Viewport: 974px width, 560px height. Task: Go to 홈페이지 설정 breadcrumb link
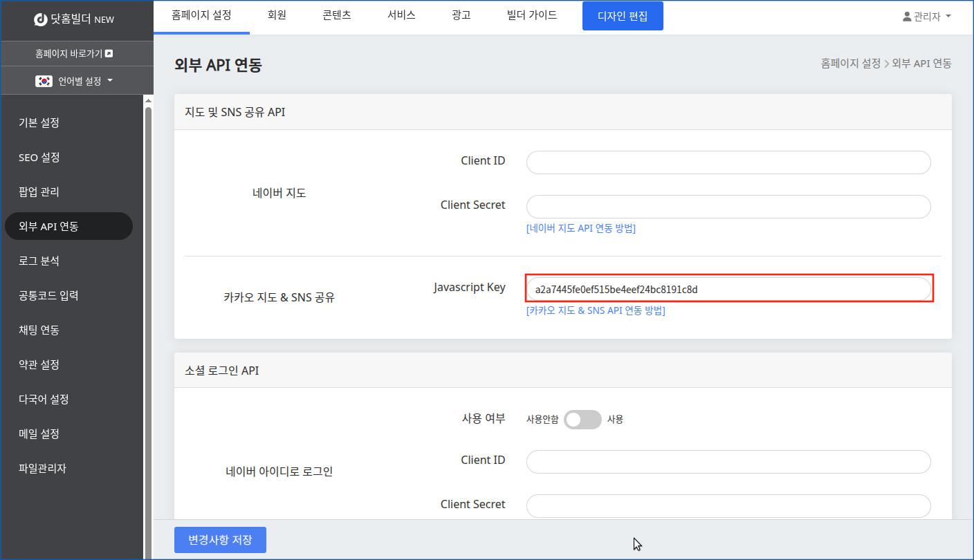[x=850, y=64]
